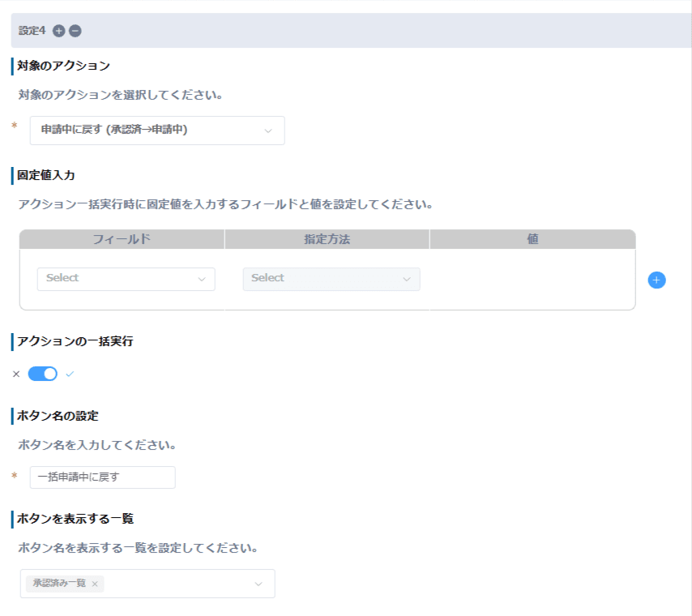The image size is (692, 616).
Task: Toggle the アクションの一括実行 switch
Action: tap(43, 374)
